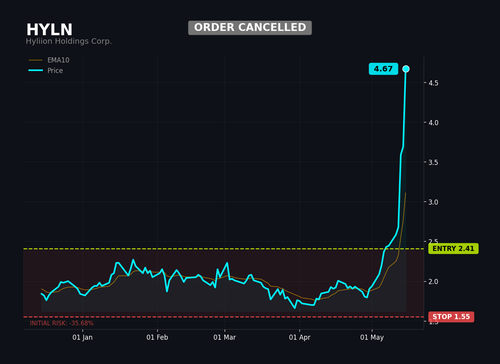Click the 4.5 price axis label
This screenshot has height=364, width=500.
[x=433, y=83]
